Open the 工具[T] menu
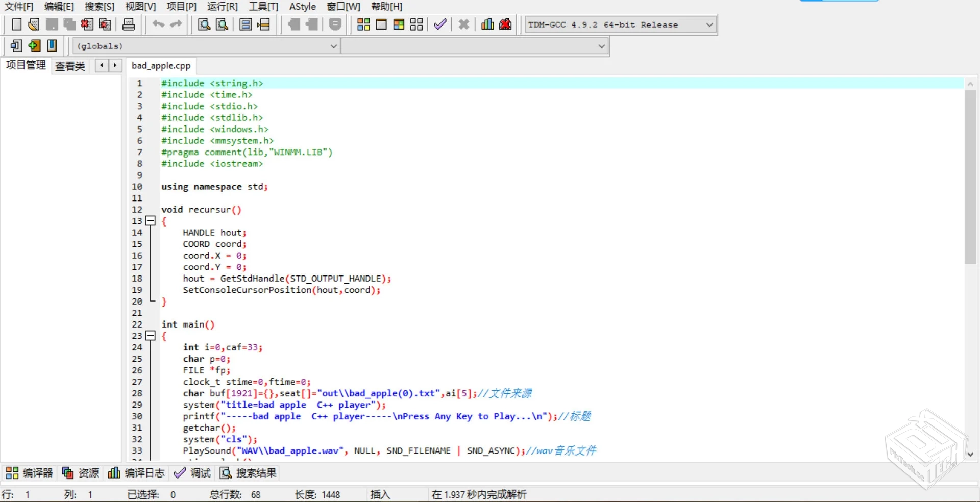Screen dimensions: 980x502 [263, 7]
